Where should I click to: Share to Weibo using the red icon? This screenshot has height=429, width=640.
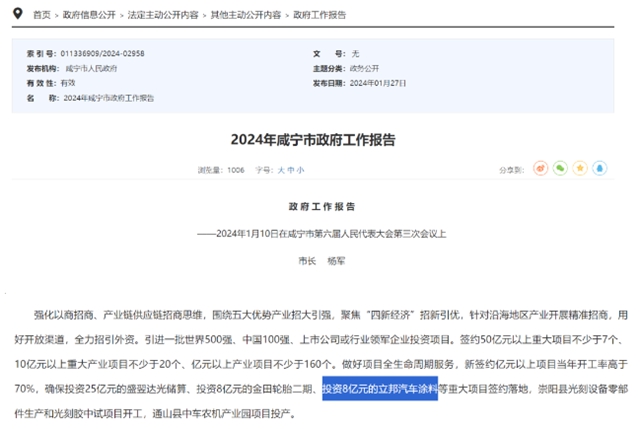pyautogui.click(x=540, y=168)
